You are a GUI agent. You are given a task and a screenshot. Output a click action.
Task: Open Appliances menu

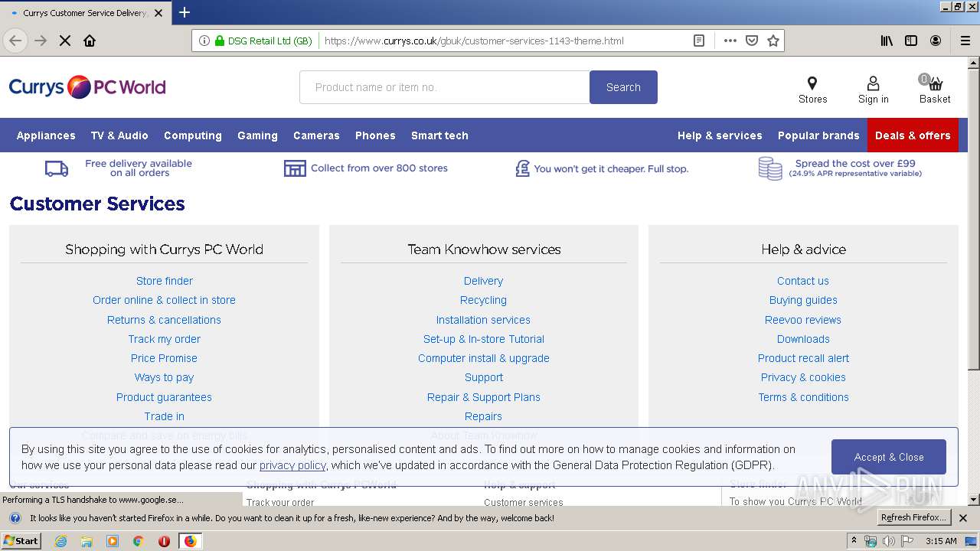[46, 135]
